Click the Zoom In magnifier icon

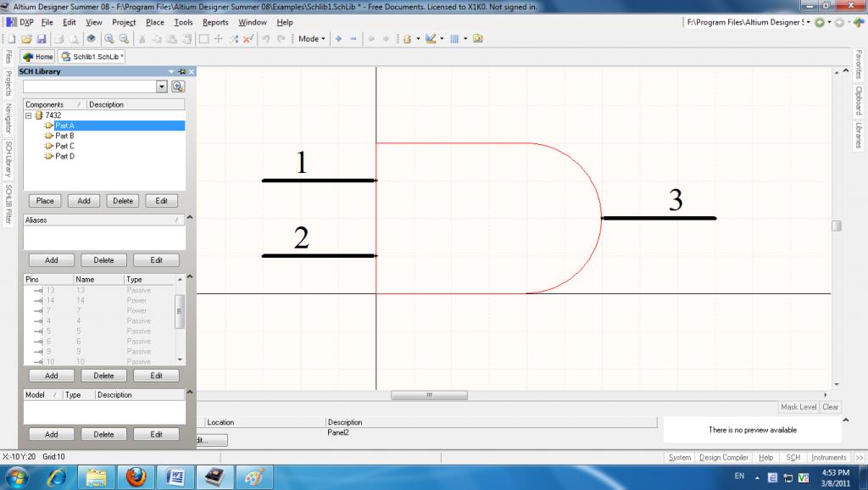click(x=109, y=39)
